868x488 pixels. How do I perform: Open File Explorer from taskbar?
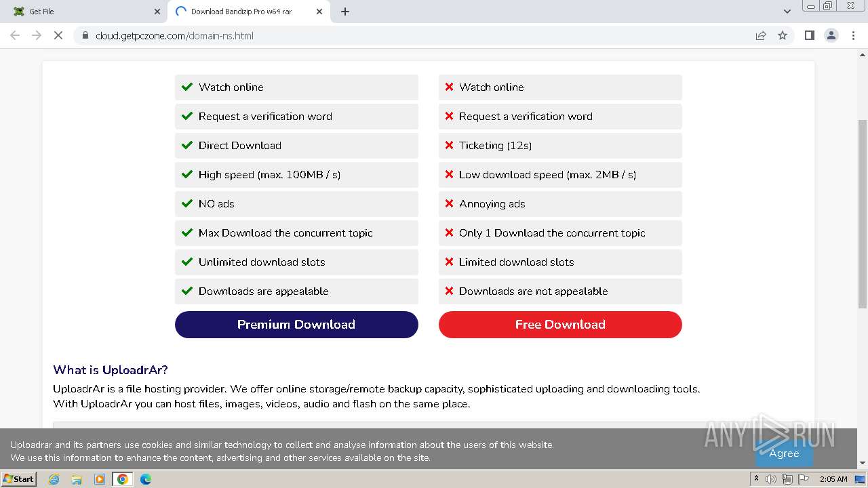[x=77, y=479]
